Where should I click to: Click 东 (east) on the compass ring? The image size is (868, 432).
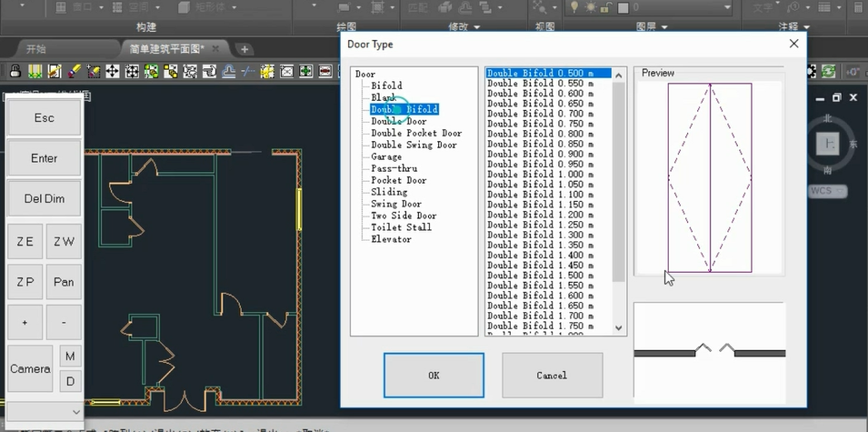[853, 144]
